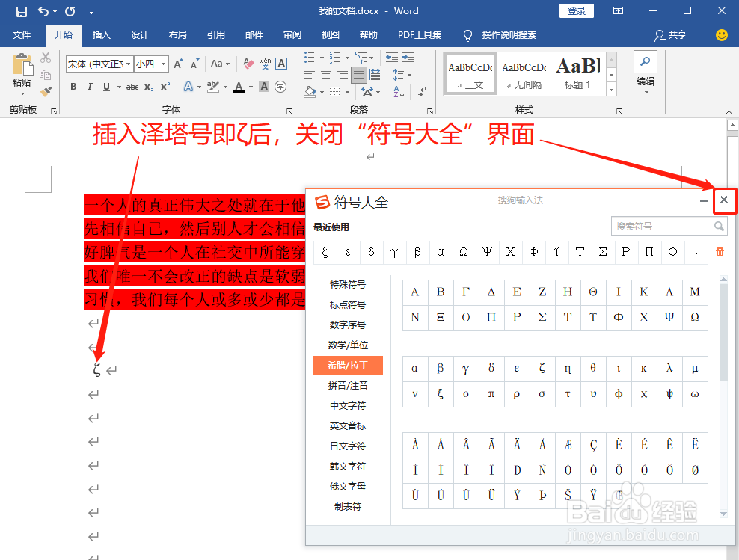The image size is (739, 560).
Task: Expand the styles gallery more arrow
Action: tap(611, 89)
